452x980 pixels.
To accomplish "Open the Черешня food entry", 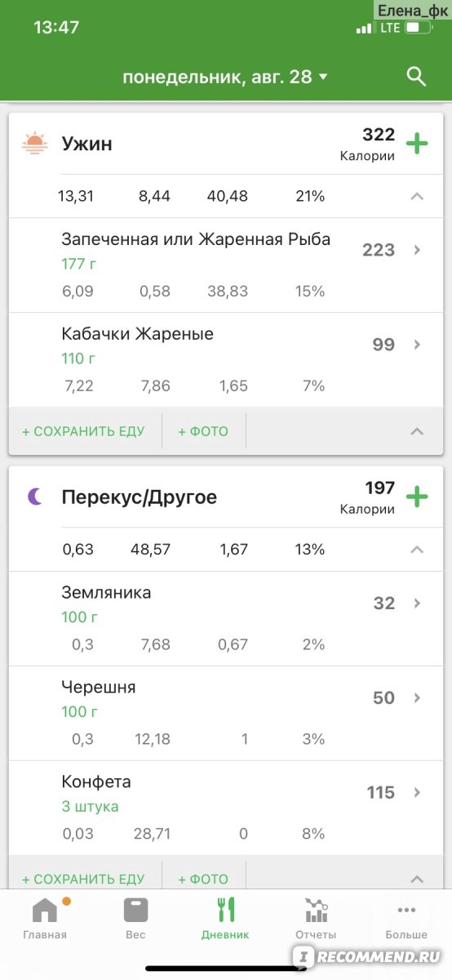I will [x=226, y=713].
